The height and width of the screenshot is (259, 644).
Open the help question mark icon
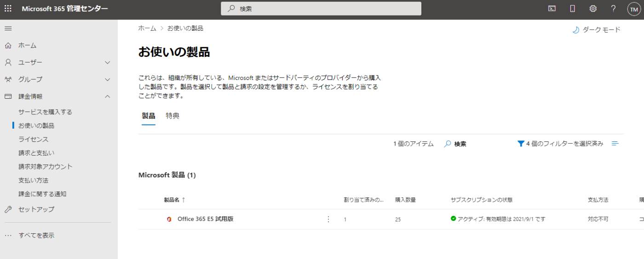point(613,8)
